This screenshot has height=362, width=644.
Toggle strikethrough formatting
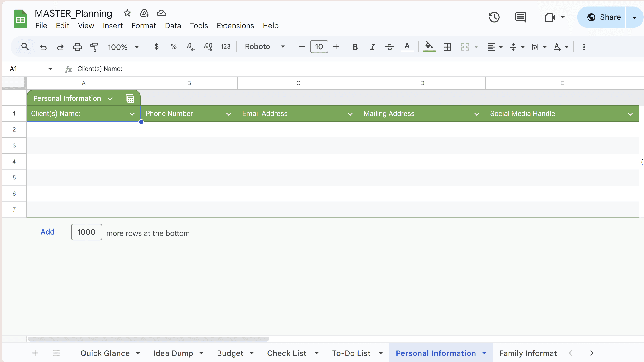point(390,47)
